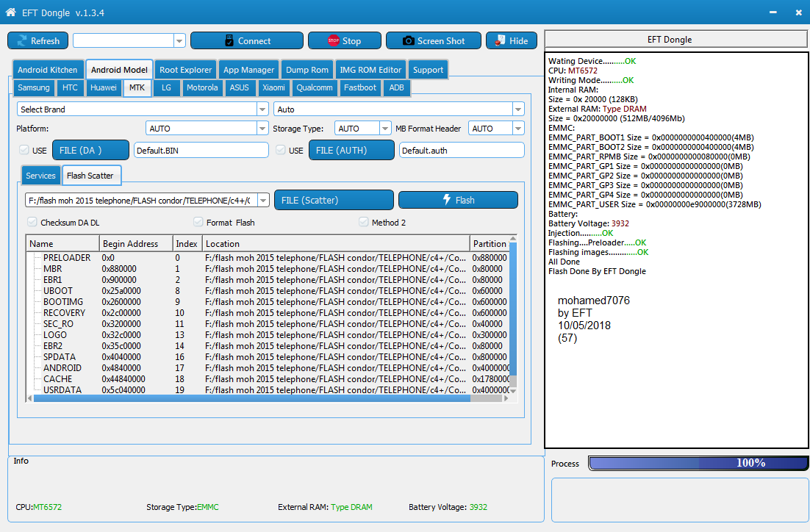Image resolution: width=810 pixels, height=532 pixels.
Task: Open the MB Format Header dropdown
Action: 518,128
